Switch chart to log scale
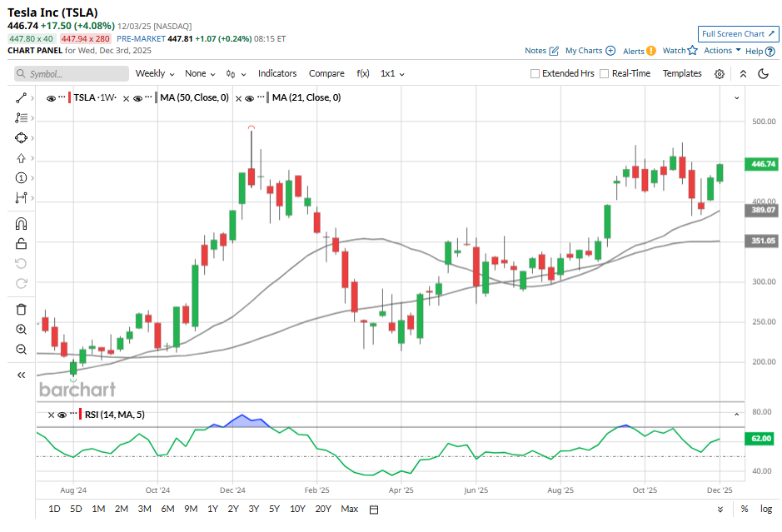Viewport: 782px width, 532px height. (x=766, y=509)
